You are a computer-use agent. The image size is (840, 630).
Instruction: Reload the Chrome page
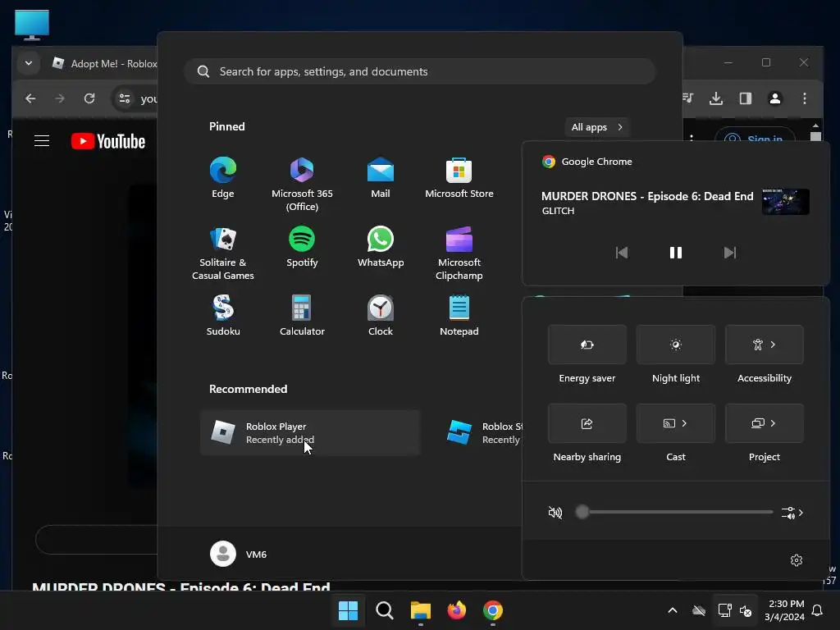click(x=89, y=98)
